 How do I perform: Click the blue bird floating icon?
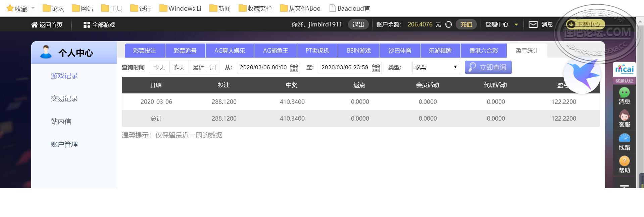pos(582,76)
